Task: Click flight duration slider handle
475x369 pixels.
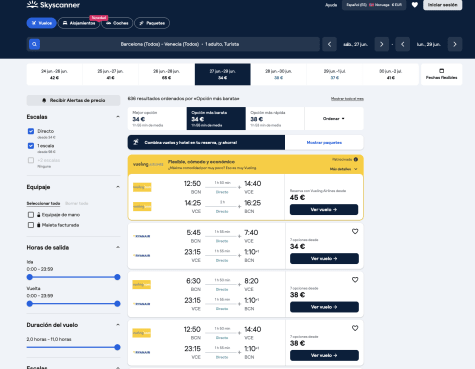Action: pyautogui.click(x=117, y=347)
